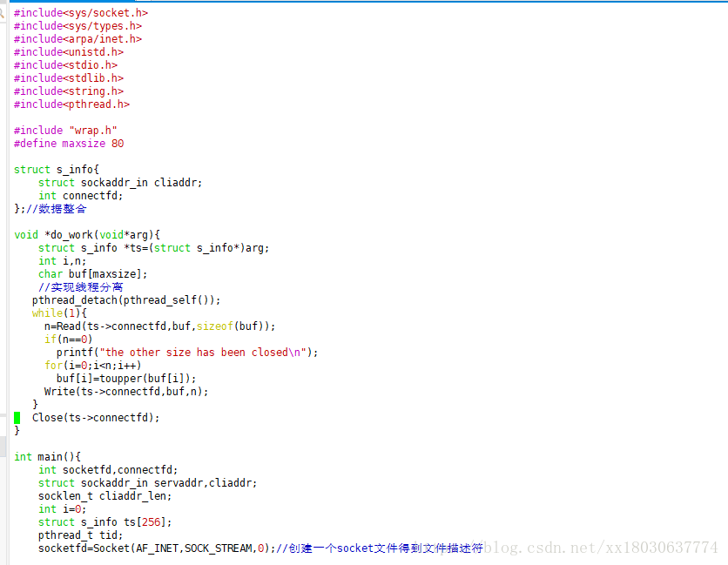728x565 pixels.
Task: Click the buf[i]=toupper(buf[i]); line
Action: 126,379
